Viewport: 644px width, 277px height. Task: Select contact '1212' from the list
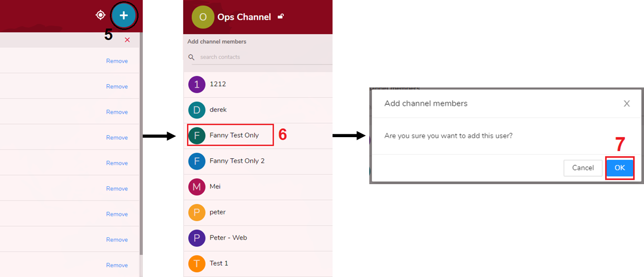click(x=258, y=85)
